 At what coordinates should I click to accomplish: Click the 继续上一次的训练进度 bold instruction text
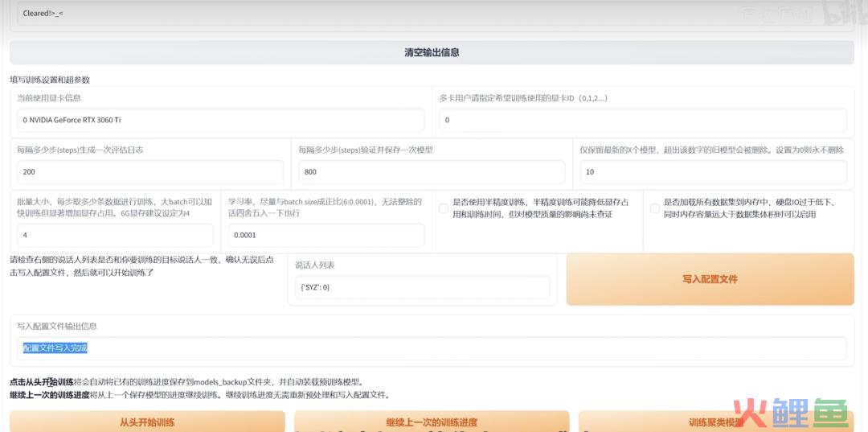(50, 396)
